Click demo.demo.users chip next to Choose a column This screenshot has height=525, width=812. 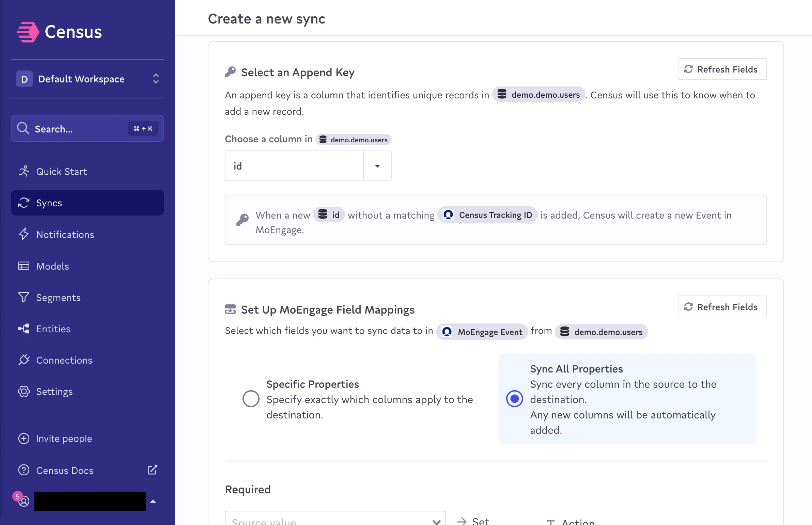pyautogui.click(x=353, y=140)
